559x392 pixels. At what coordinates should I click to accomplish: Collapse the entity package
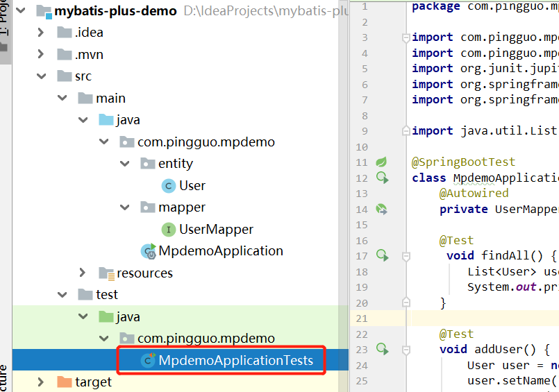pos(125,164)
